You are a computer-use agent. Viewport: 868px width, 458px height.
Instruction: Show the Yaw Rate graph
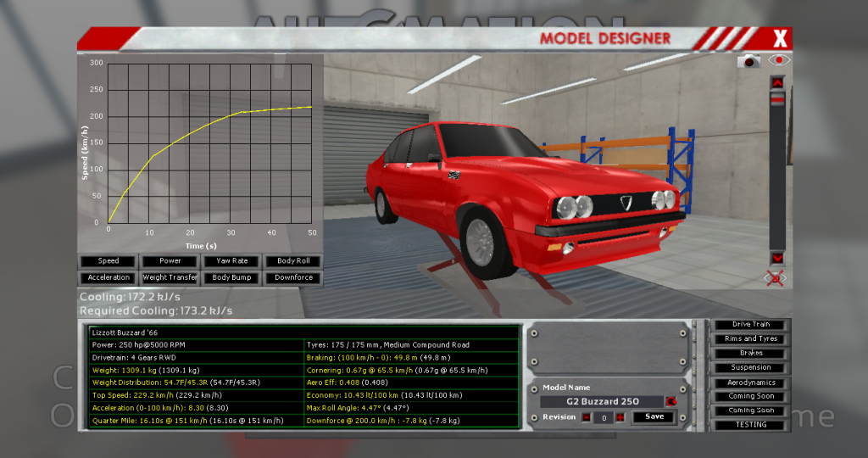coord(232,261)
